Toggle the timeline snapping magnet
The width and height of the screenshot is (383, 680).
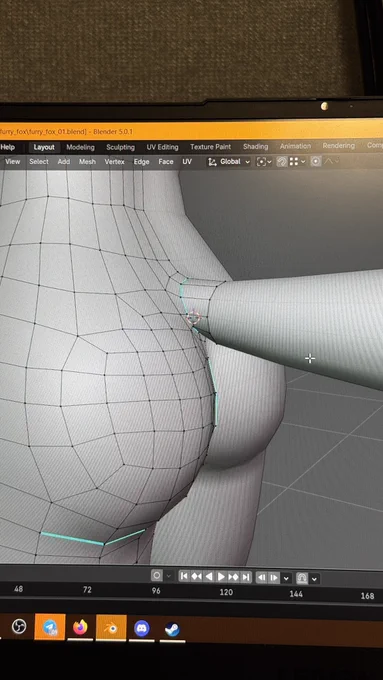coord(302,578)
